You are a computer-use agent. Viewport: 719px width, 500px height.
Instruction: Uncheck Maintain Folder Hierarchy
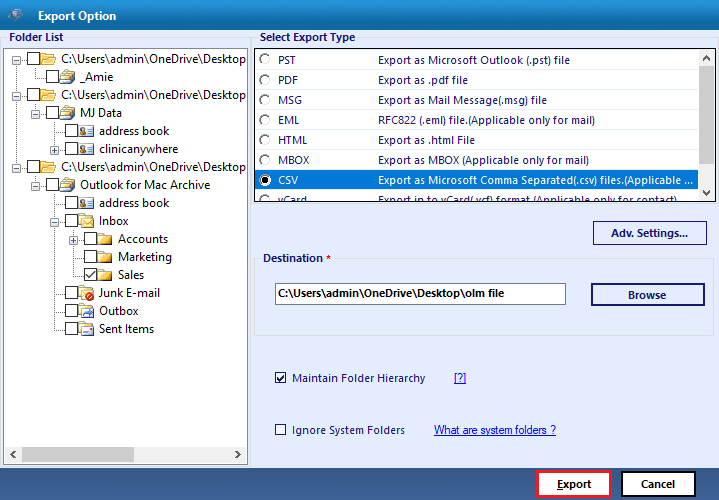[280, 378]
